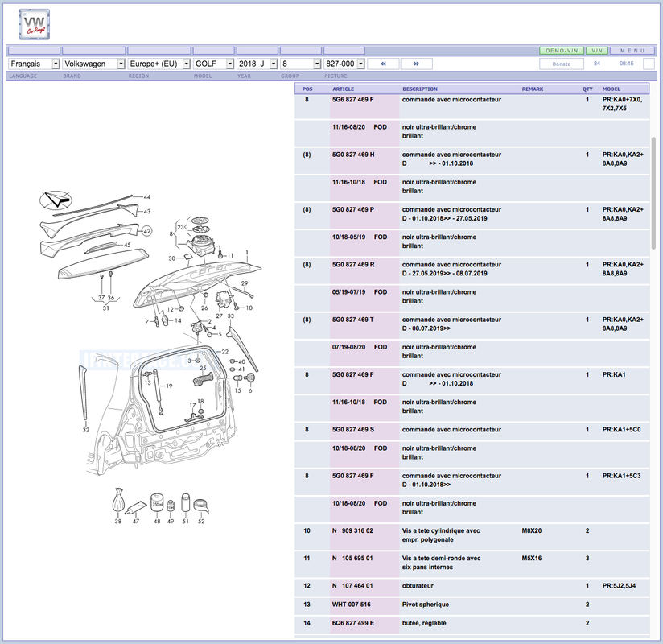The image size is (663, 644).
Task: Click part number 8 emblem assembly label
Action: 171,233
